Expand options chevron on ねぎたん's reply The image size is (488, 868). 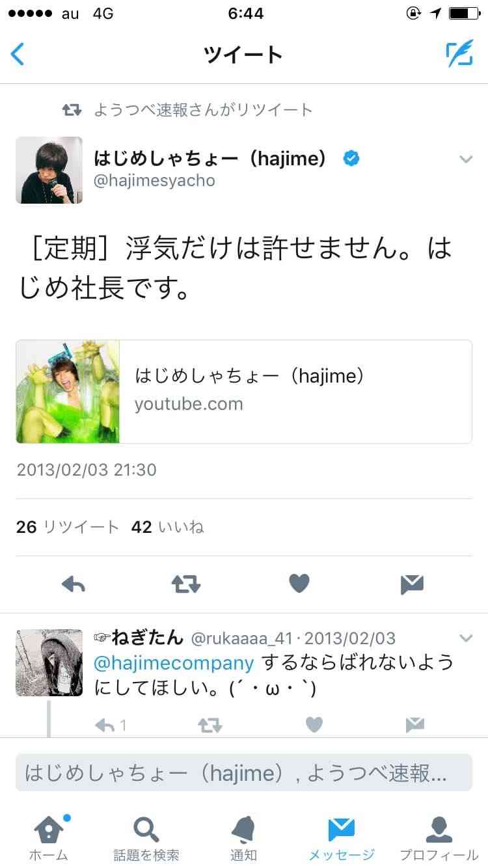tap(466, 637)
